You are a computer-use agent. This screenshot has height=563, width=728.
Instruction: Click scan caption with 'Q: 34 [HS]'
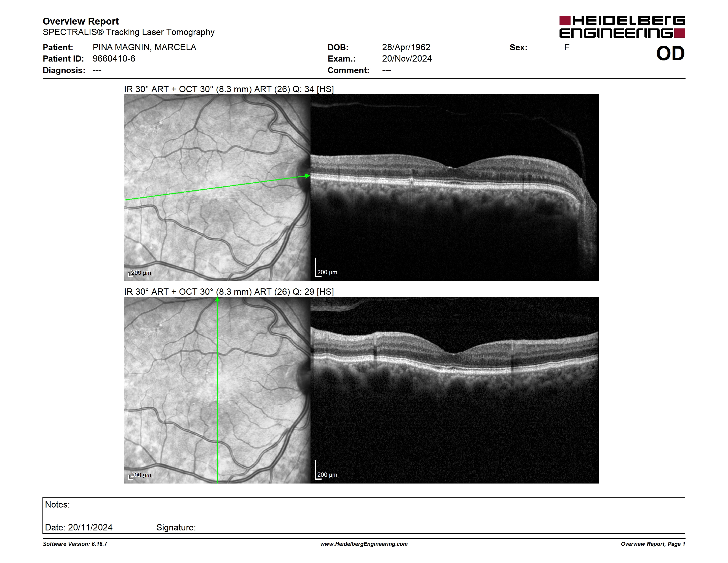[x=229, y=89]
